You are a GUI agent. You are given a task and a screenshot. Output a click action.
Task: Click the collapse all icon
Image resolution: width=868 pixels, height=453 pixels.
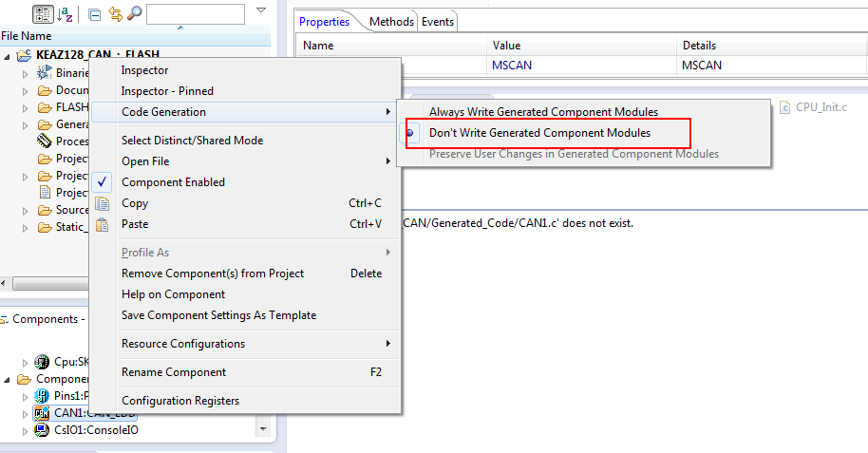[x=94, y=13]
